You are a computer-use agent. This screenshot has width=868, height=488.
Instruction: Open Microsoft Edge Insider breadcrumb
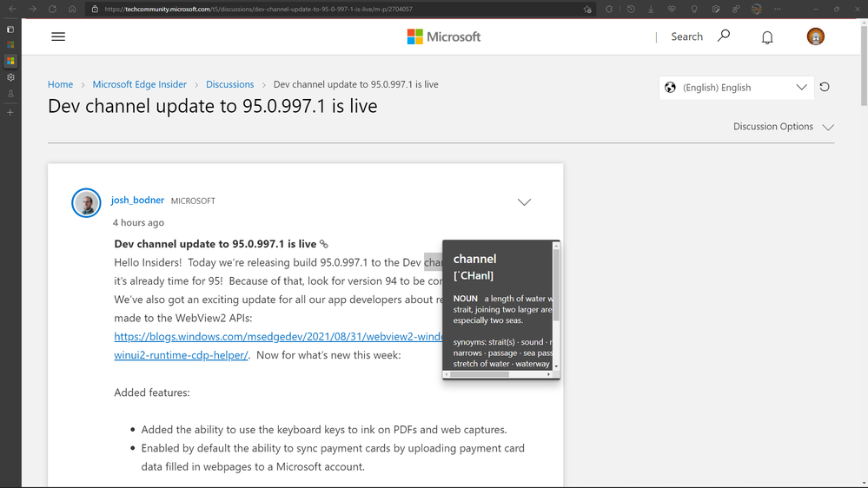pos(140,84)
